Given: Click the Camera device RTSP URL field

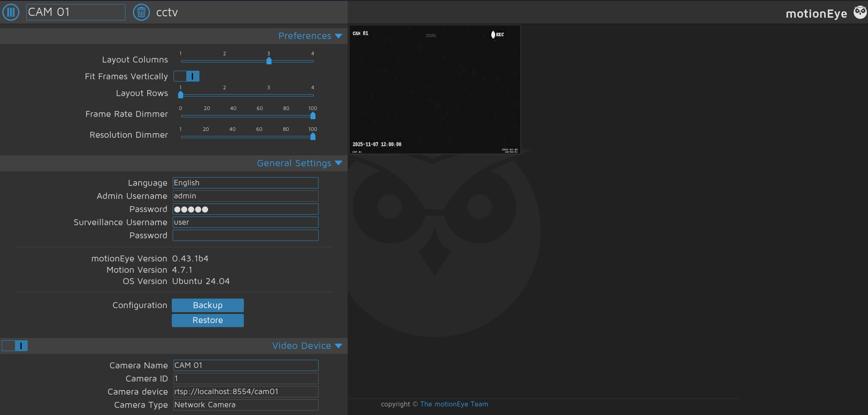Looking at the screenshot, I should (x=246, y=391).
